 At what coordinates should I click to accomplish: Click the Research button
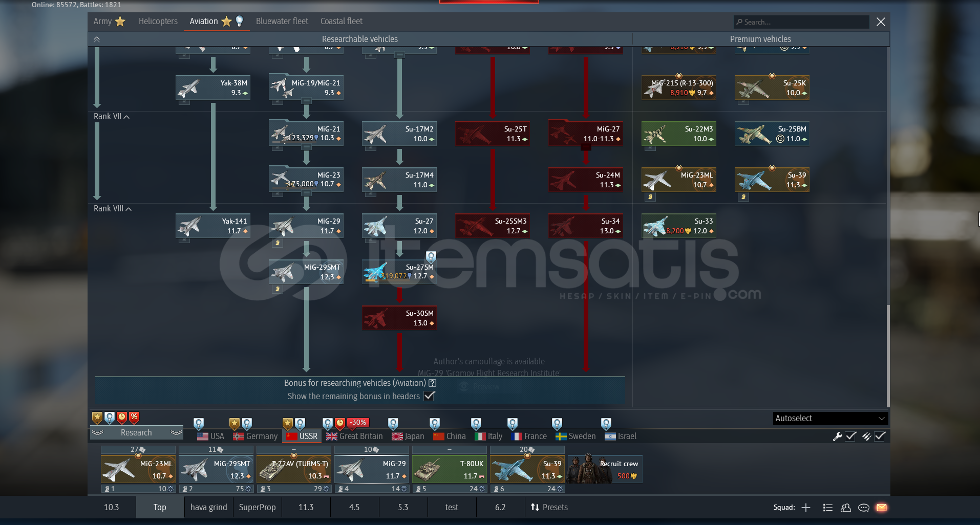tap(136, 433)
